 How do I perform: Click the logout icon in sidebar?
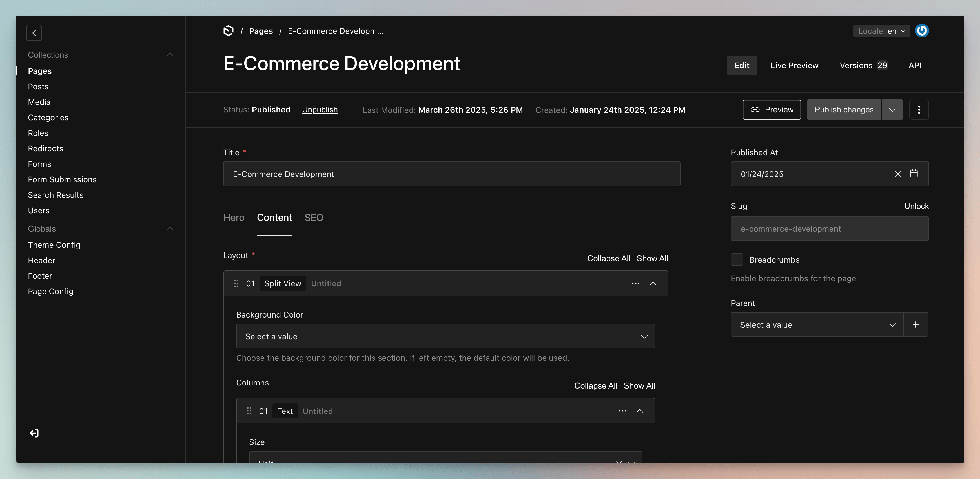pyautogui.click(x=34, y=433)
